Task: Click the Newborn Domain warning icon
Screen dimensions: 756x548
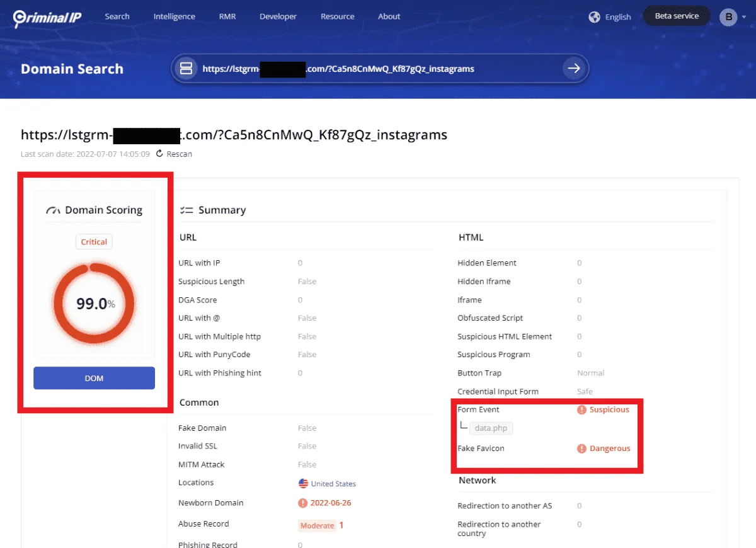Action: pyautogui.click(x=302, y=503)
